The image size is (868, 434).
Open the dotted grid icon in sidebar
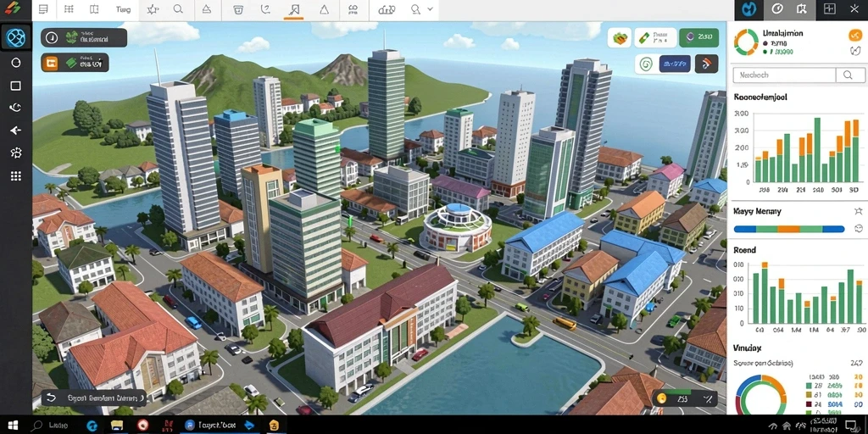(15, 176)
